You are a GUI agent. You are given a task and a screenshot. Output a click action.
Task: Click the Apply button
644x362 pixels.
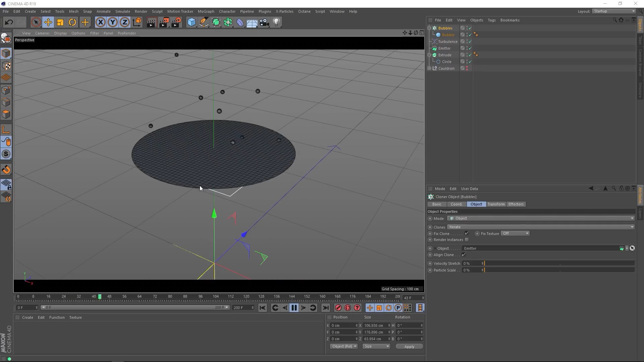click(x=409, y=347)
